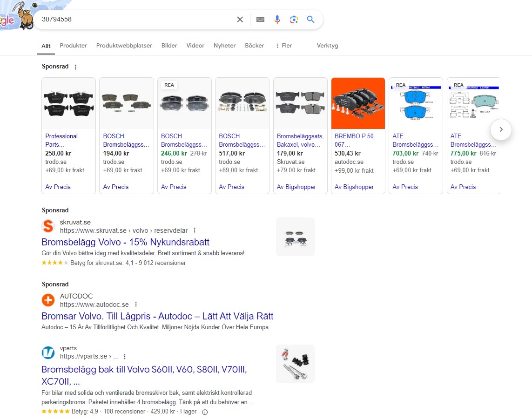The height and width of the screenshot is (420, 532).
Task: Click the vparts blue V favicon
Action: click(x=48, y=352)
